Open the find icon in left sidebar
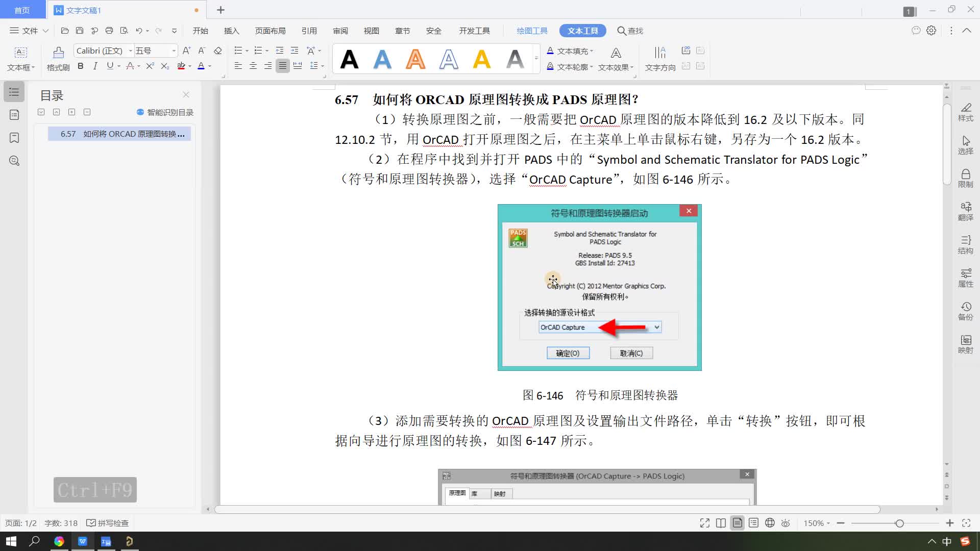 coord(14,161)
